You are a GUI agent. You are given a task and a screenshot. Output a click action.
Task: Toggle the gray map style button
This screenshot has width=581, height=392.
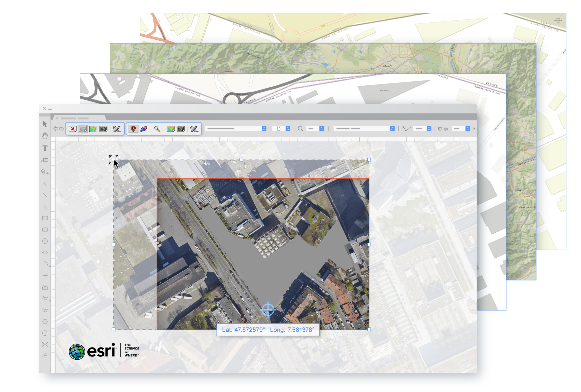coord(83,129)
